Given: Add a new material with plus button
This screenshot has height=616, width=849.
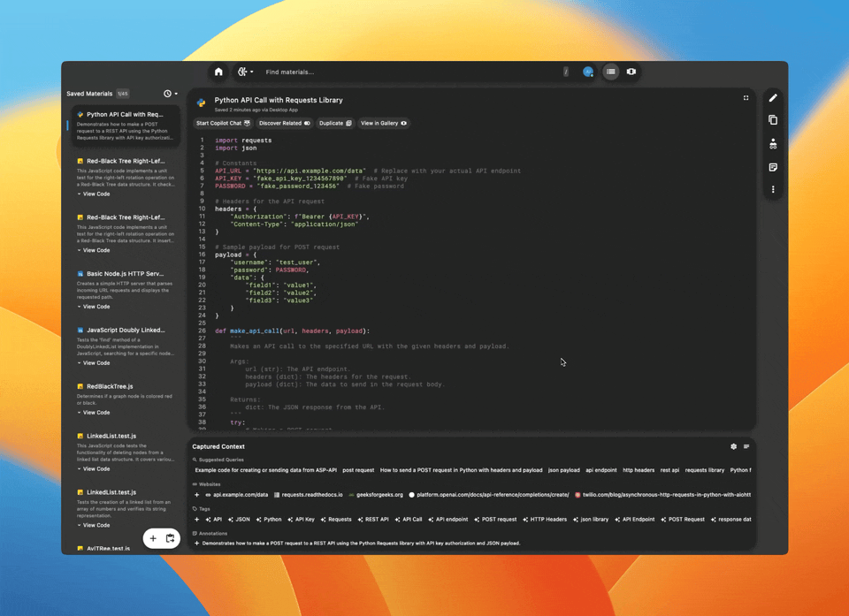Looking at the screenshot, I should click(153, 538).
